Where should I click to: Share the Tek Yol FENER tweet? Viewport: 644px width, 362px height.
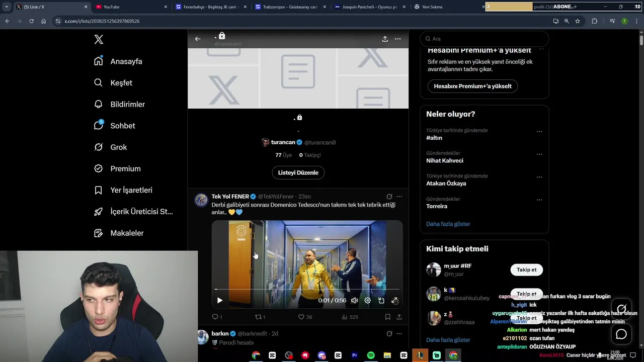point(399,317)
